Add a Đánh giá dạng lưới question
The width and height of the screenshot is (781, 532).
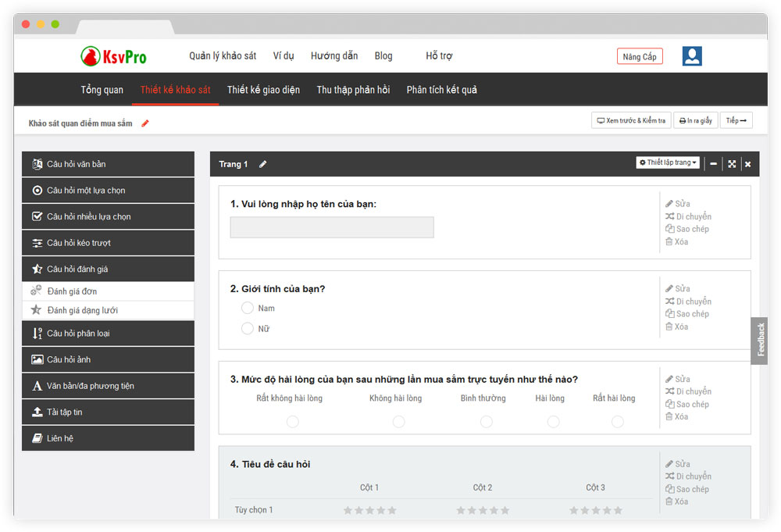[x=108, y=310]
